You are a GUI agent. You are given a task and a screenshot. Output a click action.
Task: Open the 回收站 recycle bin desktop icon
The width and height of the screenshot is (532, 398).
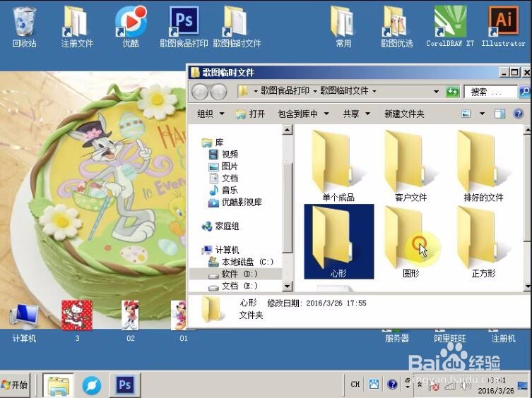24,27
